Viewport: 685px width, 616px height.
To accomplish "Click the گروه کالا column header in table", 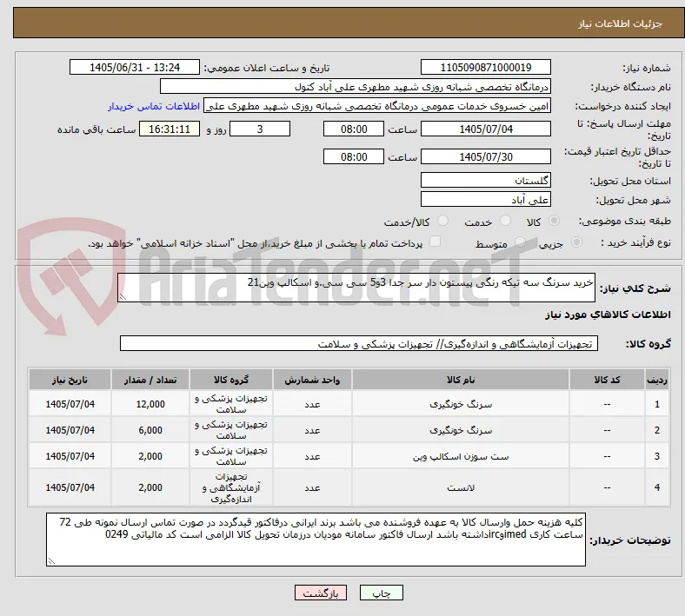I will [231, 380].
